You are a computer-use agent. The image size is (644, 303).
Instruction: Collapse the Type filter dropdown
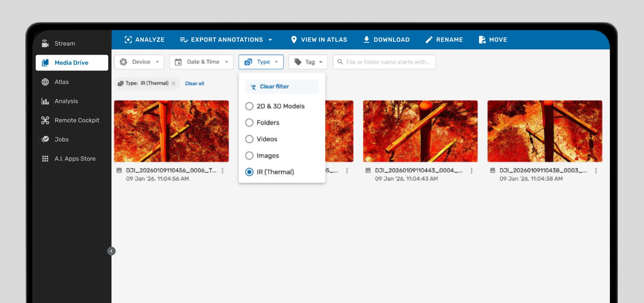tap(261, 62)
